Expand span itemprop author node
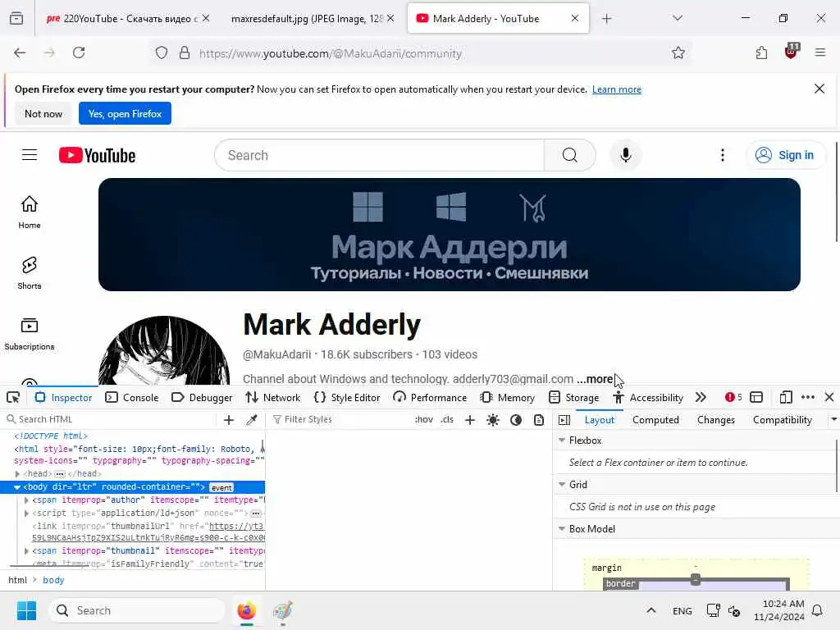This screenshot has width=840, height=630. [26, 500]
